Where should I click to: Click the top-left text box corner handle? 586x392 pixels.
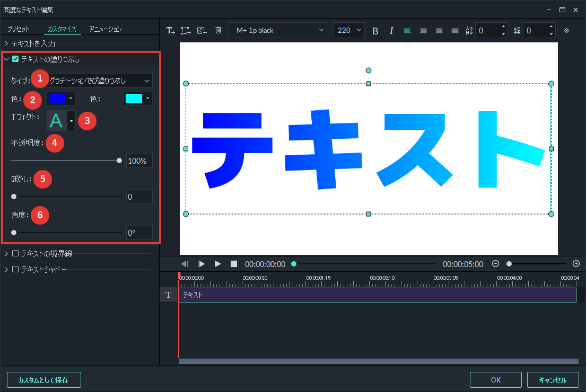[x=186, y=84]
